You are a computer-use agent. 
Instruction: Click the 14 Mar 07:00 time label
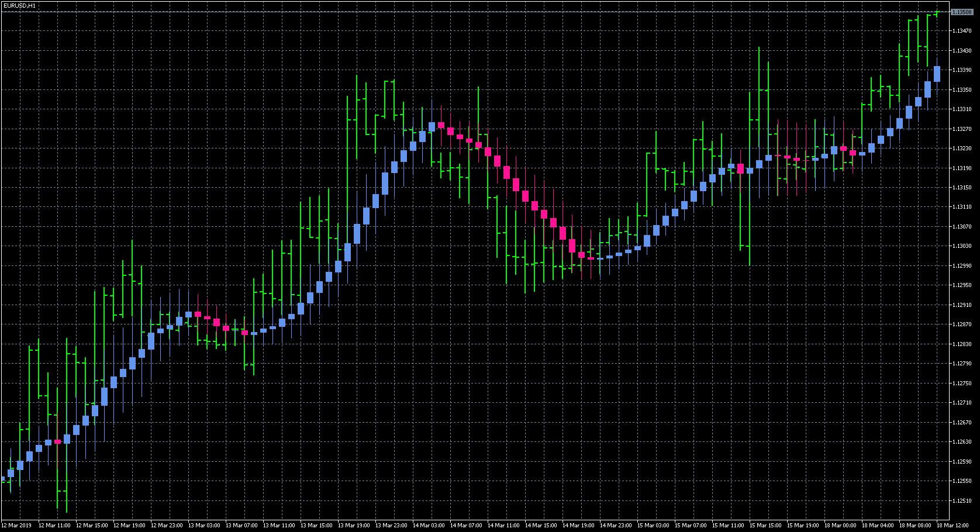(x=466, y=526)
